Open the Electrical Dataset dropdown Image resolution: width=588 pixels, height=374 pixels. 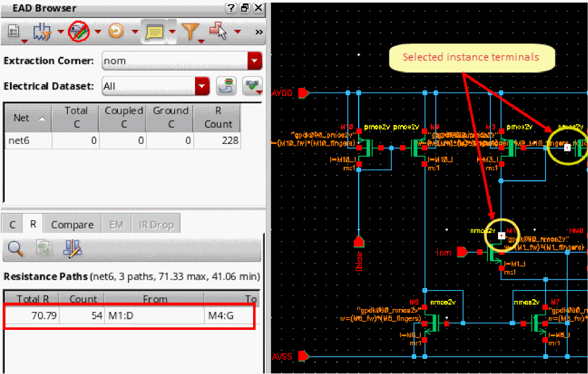coord(202,86)
